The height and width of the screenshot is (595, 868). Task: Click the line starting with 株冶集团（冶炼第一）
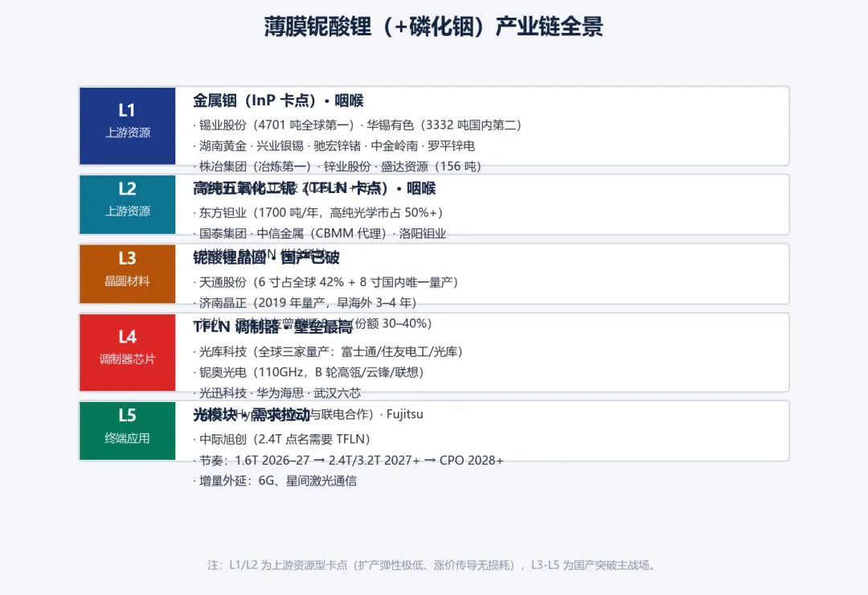tap(337, 166)
